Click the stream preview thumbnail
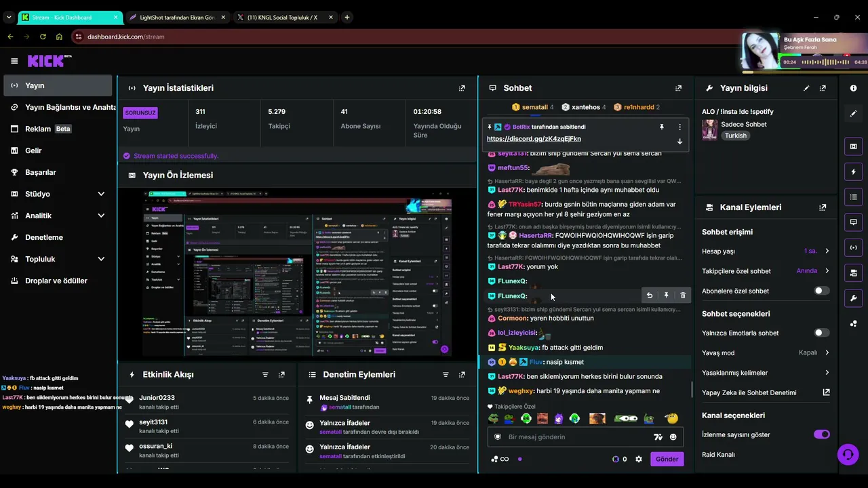 click(298, 273)
